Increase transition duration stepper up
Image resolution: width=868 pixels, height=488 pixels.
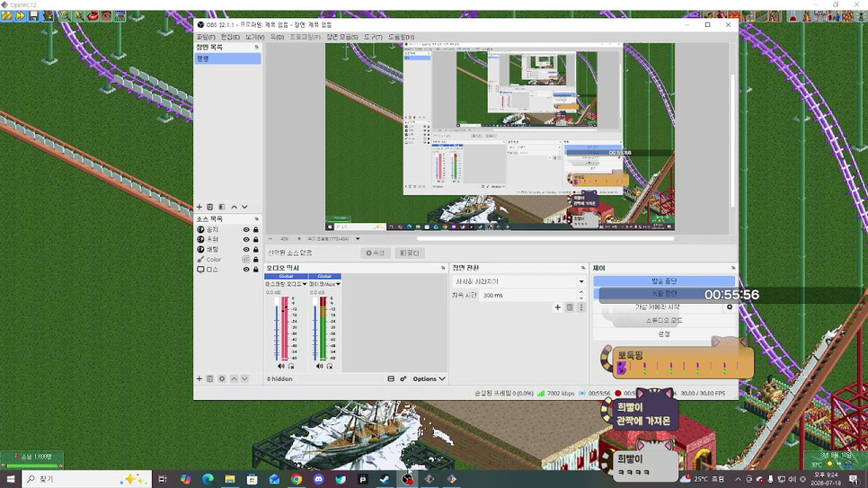tap(581, 292)
